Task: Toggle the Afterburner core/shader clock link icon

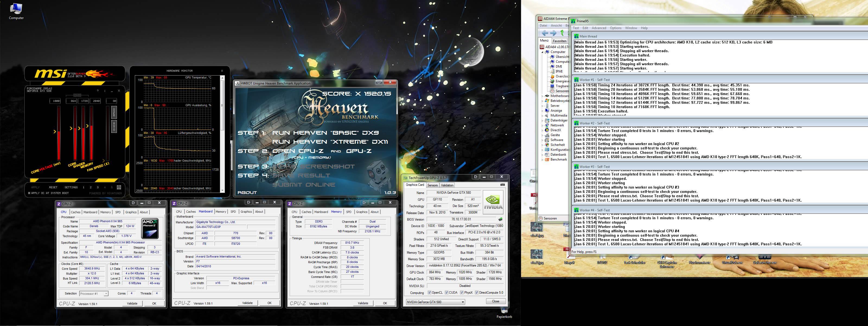Action: click(77, 95)
